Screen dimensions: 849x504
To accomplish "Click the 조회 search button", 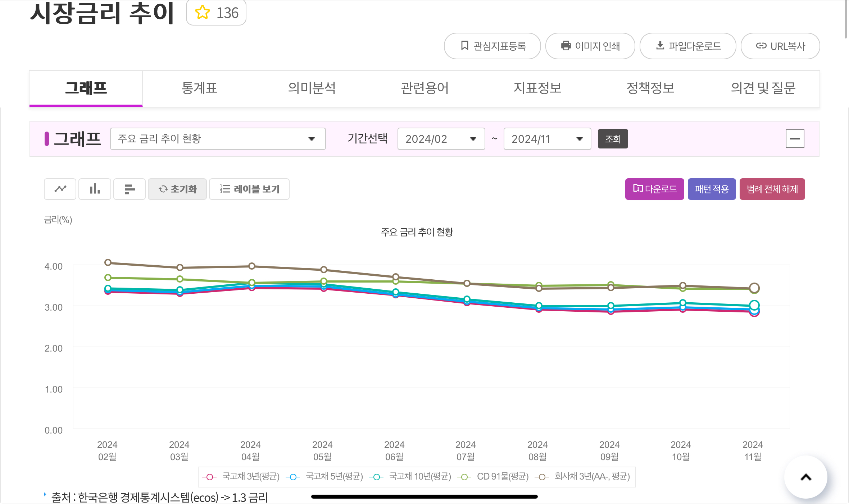I will click(x=613, y=139).
